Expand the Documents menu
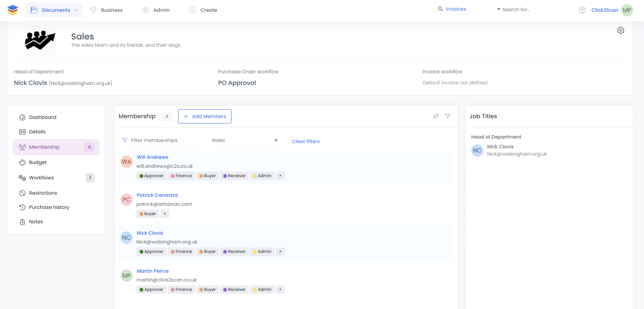Screen dimensions: 644x309 [x=54, y=10]
